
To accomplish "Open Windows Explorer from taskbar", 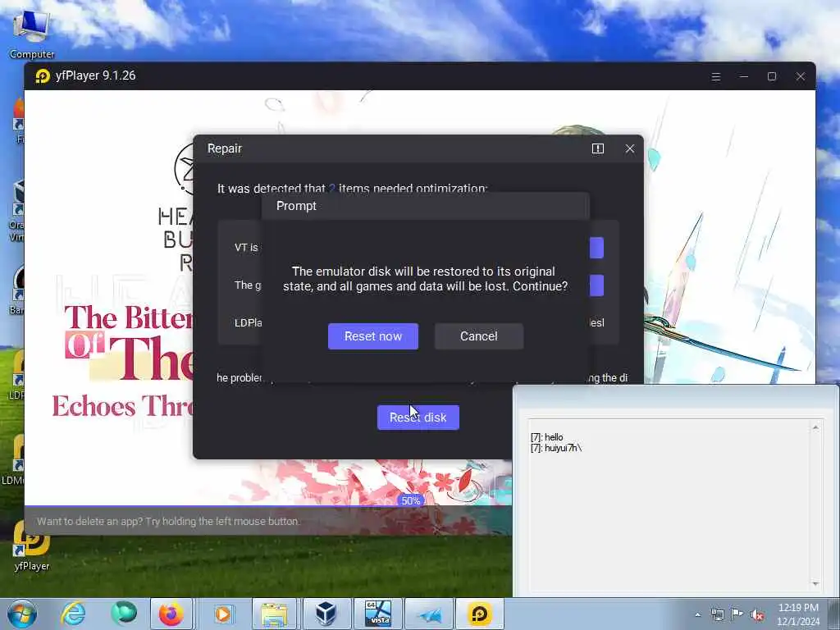I will coord(274,614).
